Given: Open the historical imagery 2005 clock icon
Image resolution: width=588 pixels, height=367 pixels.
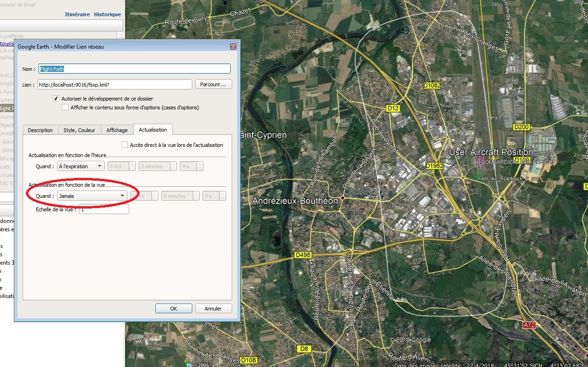Looking at the screenshot, I should click(189, 364).
